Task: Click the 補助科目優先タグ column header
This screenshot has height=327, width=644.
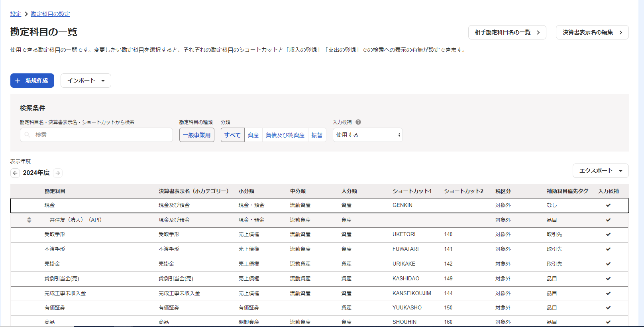Action: [567, 191]
